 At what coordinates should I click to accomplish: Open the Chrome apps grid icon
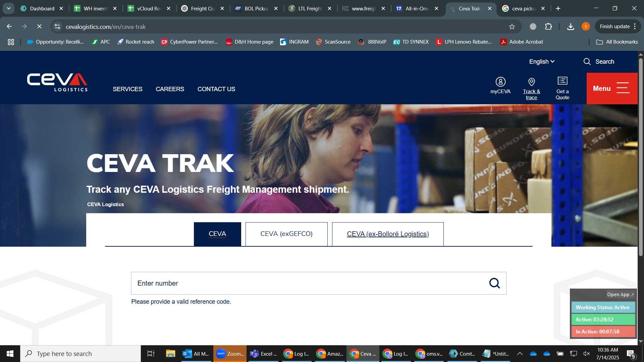(x=11, y=42)
